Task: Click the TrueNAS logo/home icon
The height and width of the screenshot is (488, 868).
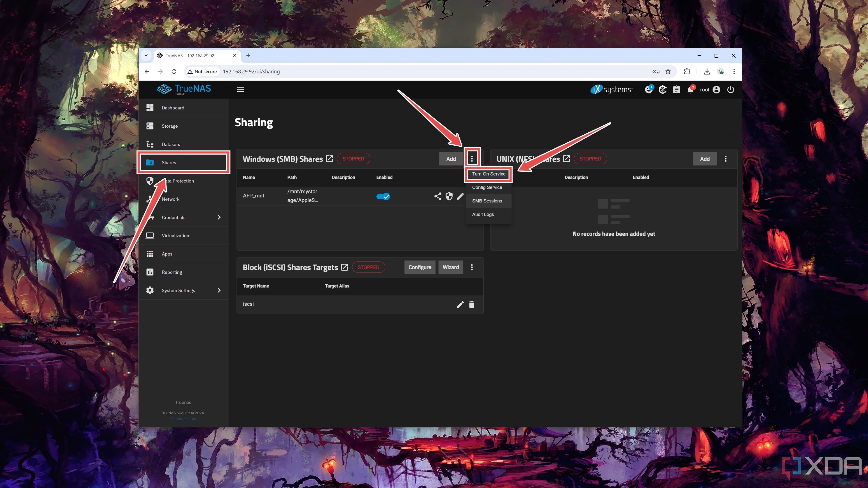Action: tap(183, 89)
